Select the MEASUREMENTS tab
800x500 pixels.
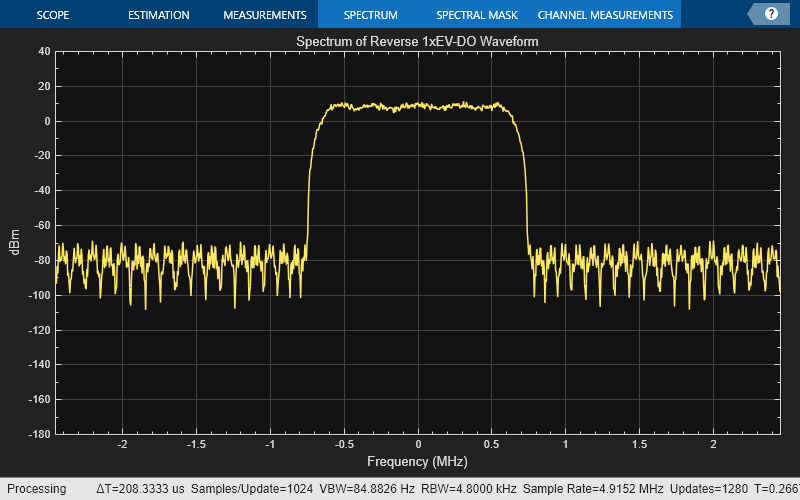pos(264,15)
